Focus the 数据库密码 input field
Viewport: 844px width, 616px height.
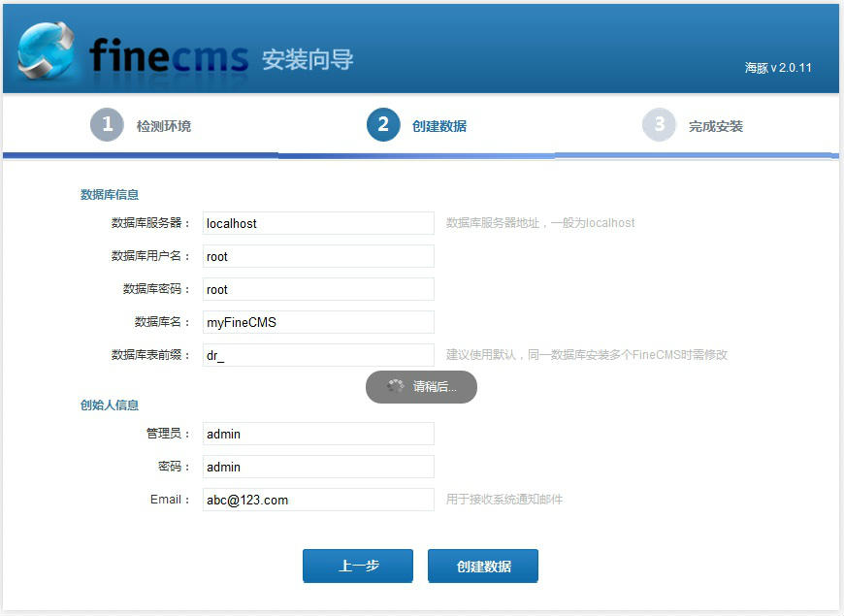(x=318, y=289)
